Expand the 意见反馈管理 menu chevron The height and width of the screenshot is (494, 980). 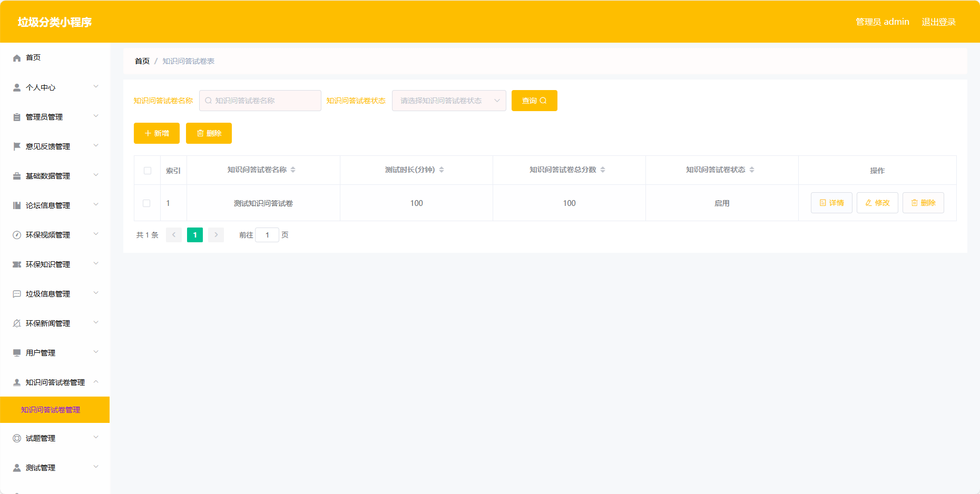[x=96, y=145]
